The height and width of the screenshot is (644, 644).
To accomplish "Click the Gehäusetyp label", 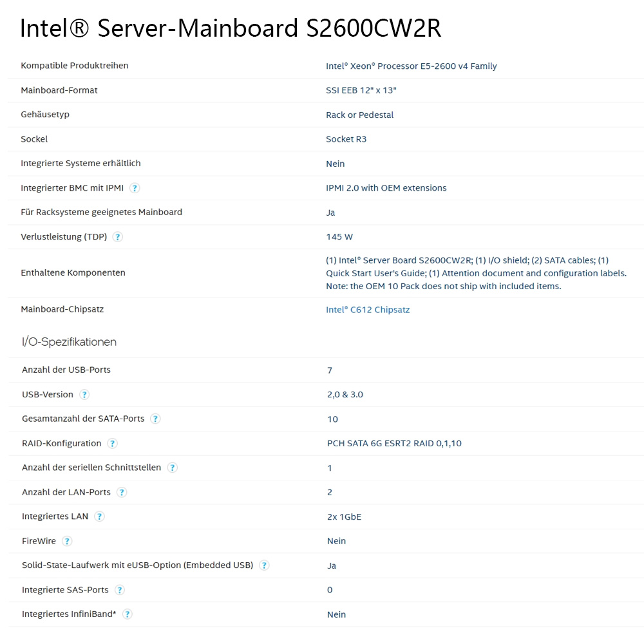I will click(x=45, y=115).
